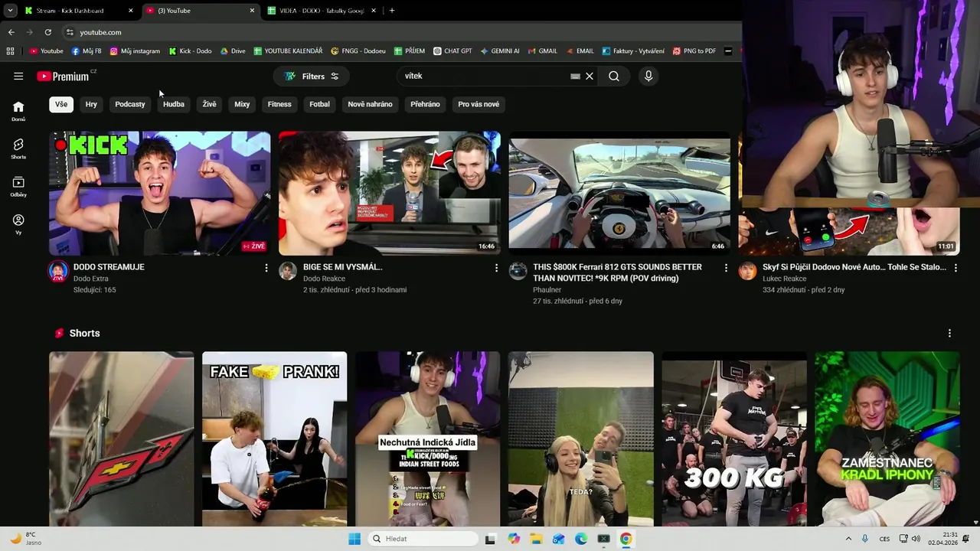Open File Explorer from the taskbar
980x551 pixels.
[536, 539]
